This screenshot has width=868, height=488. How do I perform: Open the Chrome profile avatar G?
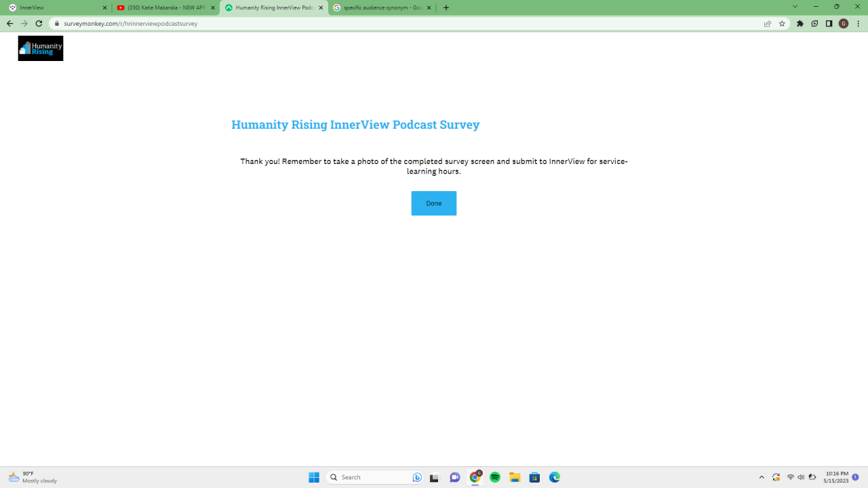[x=844, y=23]
